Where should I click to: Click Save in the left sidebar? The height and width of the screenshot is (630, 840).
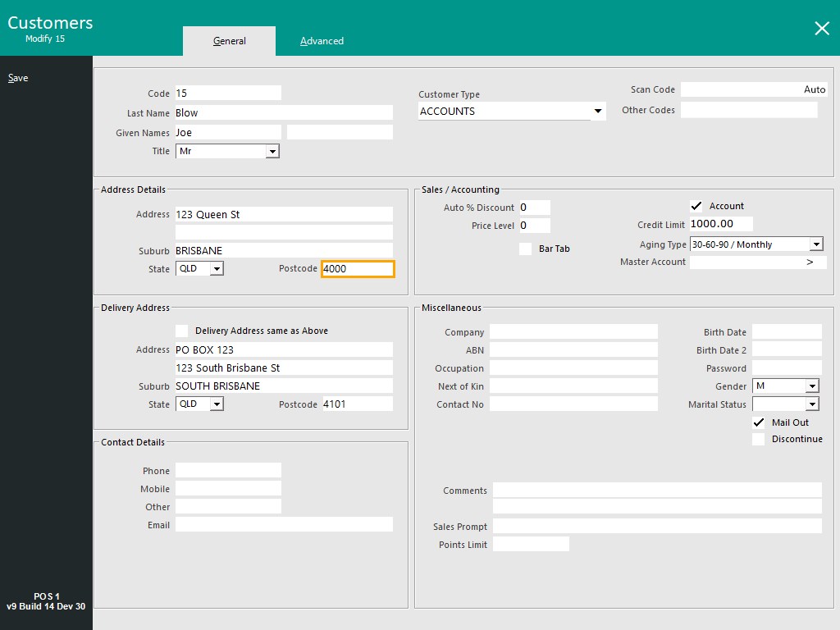18,78
